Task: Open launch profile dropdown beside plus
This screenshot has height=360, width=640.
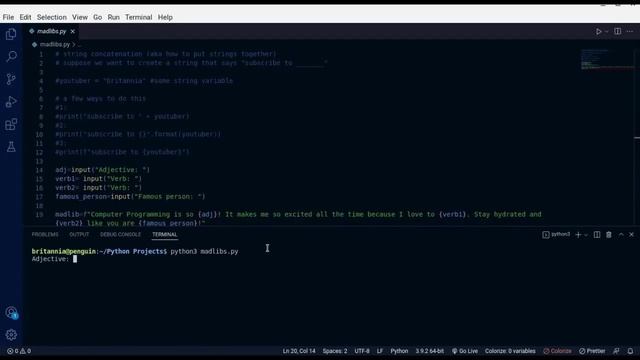Action: 586,235
